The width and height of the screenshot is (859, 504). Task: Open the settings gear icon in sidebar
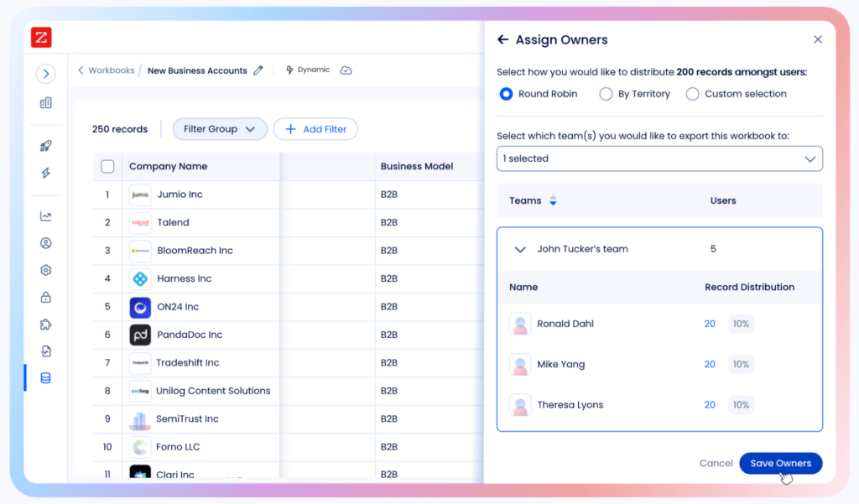(x=45, y=269)
